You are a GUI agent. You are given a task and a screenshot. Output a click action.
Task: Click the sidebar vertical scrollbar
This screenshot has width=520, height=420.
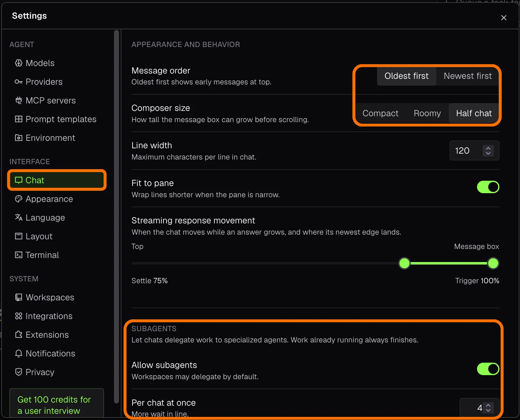(116, 217)
